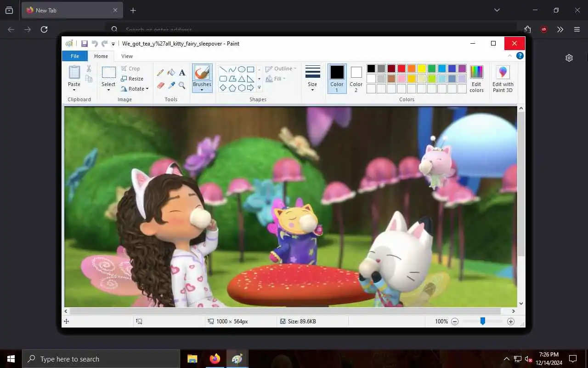
Task: Pick the purple color swatch
Action: [462, 69]
